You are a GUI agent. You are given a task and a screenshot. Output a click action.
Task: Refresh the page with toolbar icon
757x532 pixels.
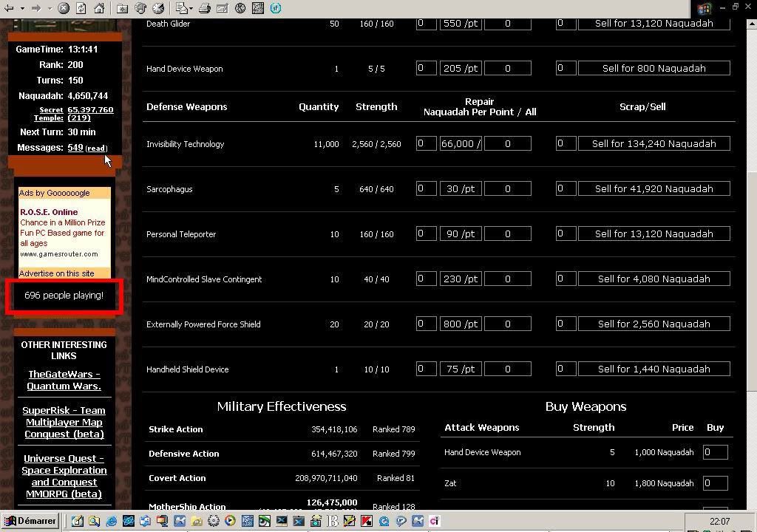click(81, 8)
